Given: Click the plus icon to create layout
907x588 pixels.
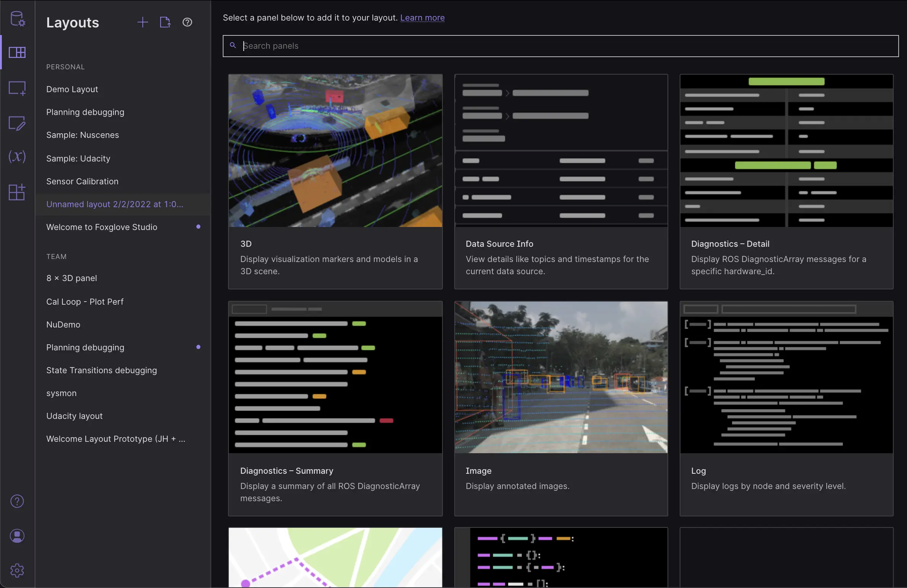Looking at the screenshot, I should click(x=142, y=22).
